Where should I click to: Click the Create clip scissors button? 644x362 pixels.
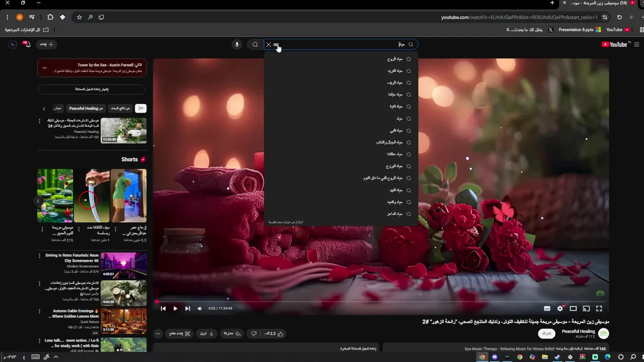180,333
